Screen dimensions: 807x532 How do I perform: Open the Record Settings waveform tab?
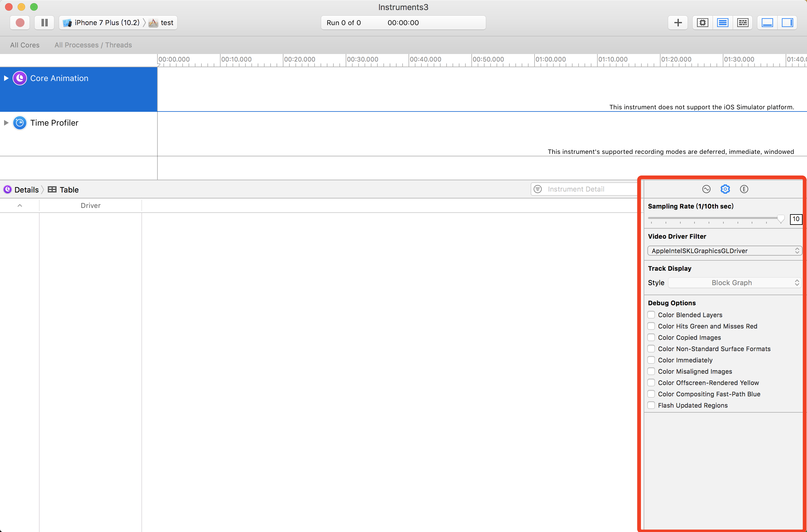click(x=706, y=189)
